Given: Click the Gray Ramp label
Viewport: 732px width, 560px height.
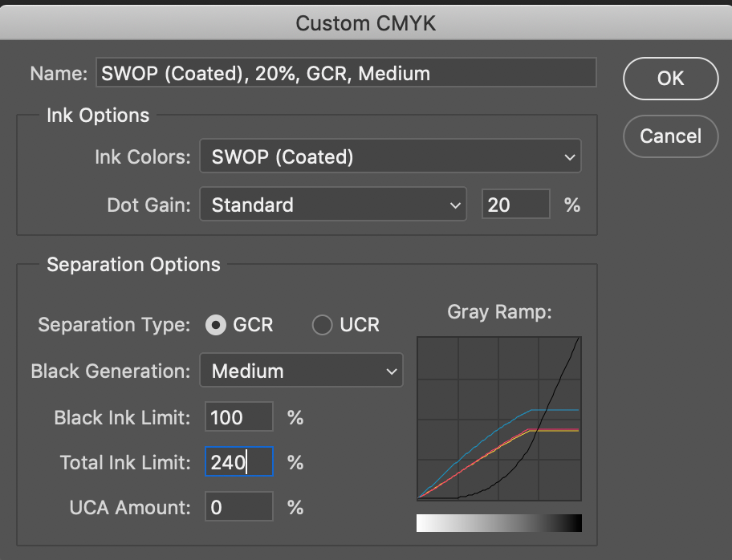Looking at the screenshot, I should (499, 313).
